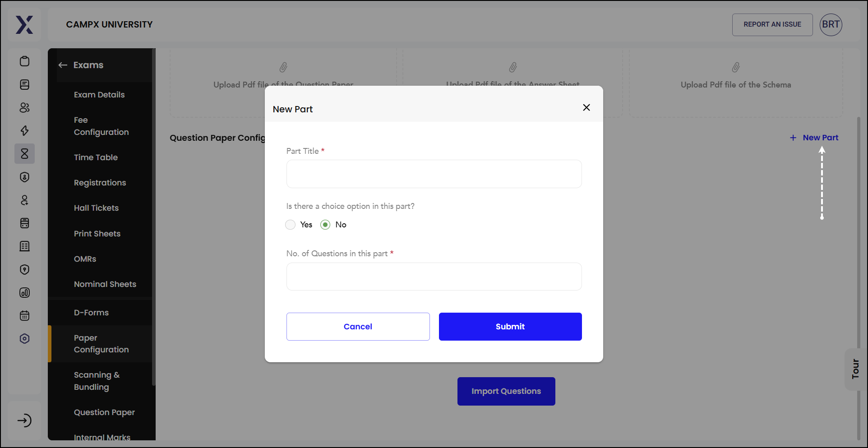Click the BRT user avatar
The height and width of the screenshot is (448, 868).
pos(831,24)
